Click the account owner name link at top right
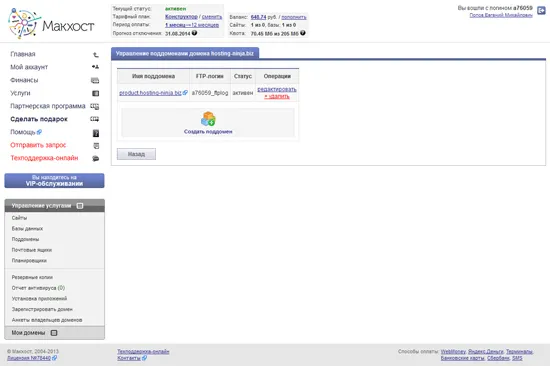Viewport: 550px width, 366px height. pos(501,15)
